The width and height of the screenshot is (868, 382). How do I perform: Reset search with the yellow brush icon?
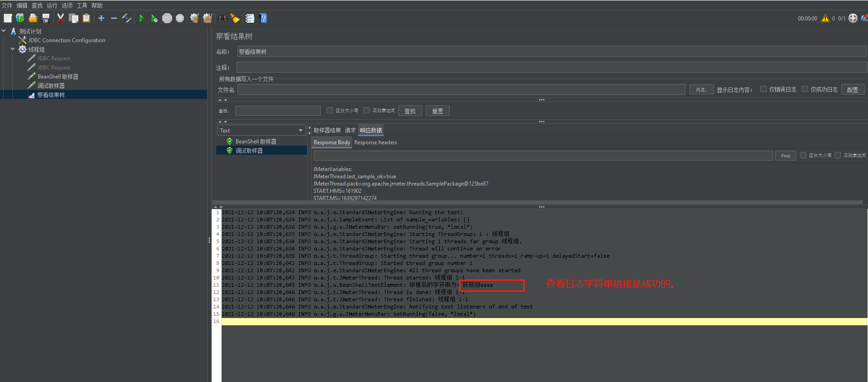[x=235, y=18]
